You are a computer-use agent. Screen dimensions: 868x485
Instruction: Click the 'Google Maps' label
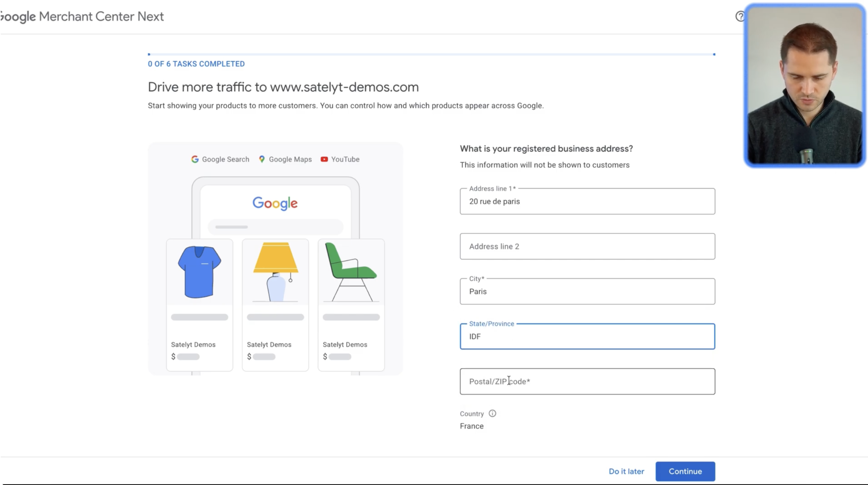pos(290,159)
